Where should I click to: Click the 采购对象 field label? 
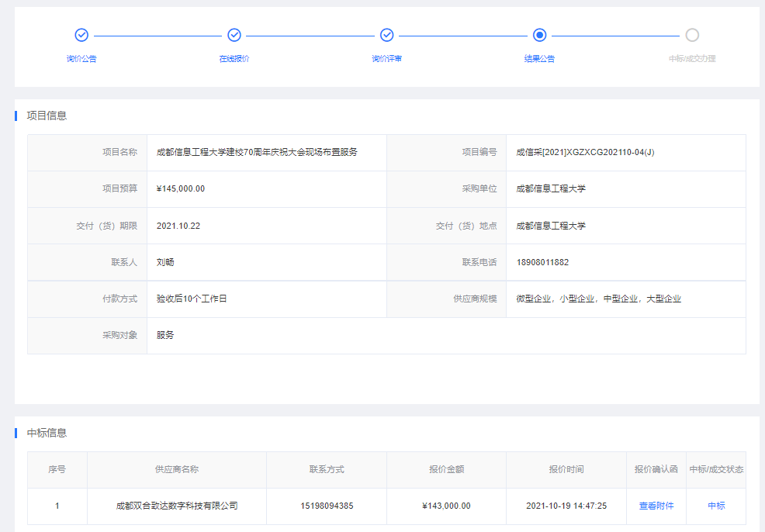tap(120, 336)
